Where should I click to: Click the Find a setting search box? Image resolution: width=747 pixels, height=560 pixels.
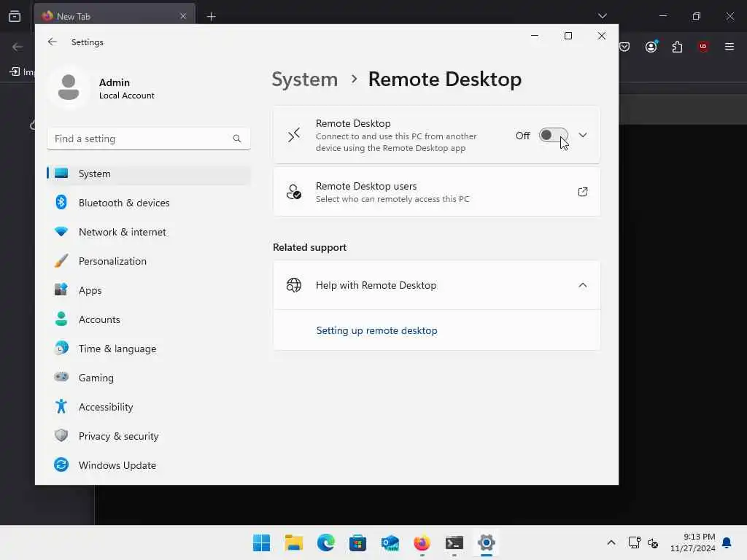(149, 139)
